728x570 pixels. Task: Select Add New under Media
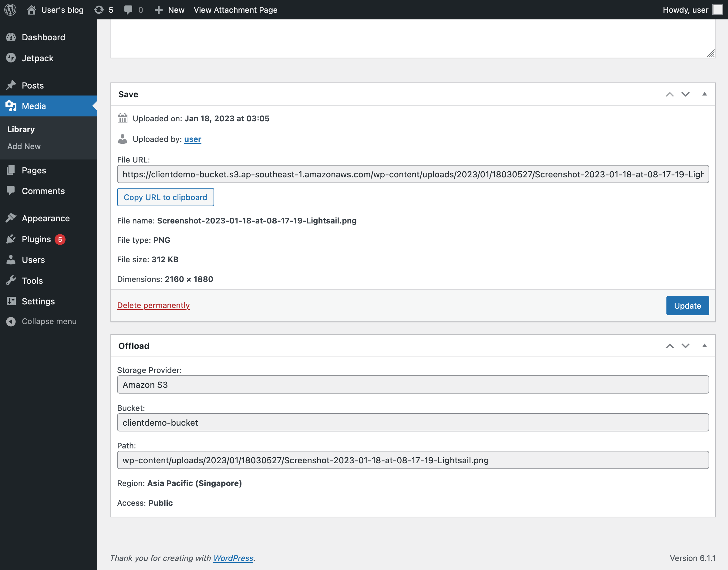pyautogui.click(x=24, y=146)
